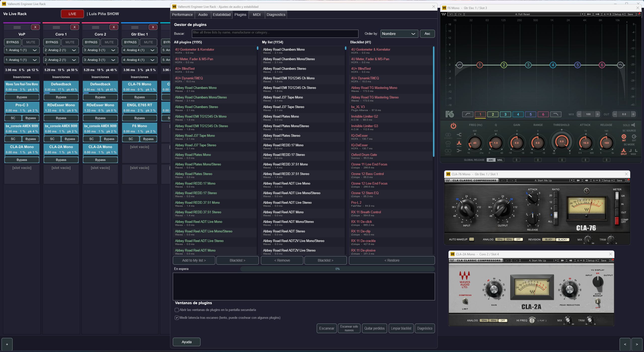Set CLA-76 meter to COMP OFF
The image size is (644, 352).
point(617,221)
